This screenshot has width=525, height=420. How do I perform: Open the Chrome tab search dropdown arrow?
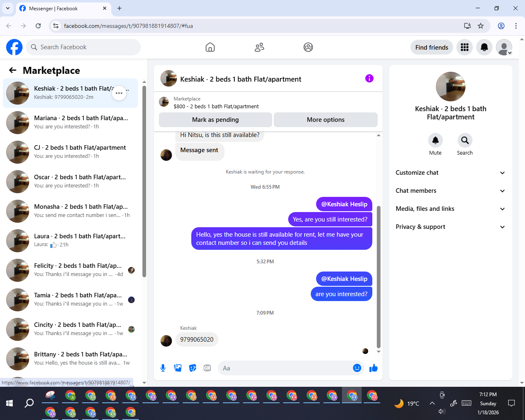coord(7,8)
